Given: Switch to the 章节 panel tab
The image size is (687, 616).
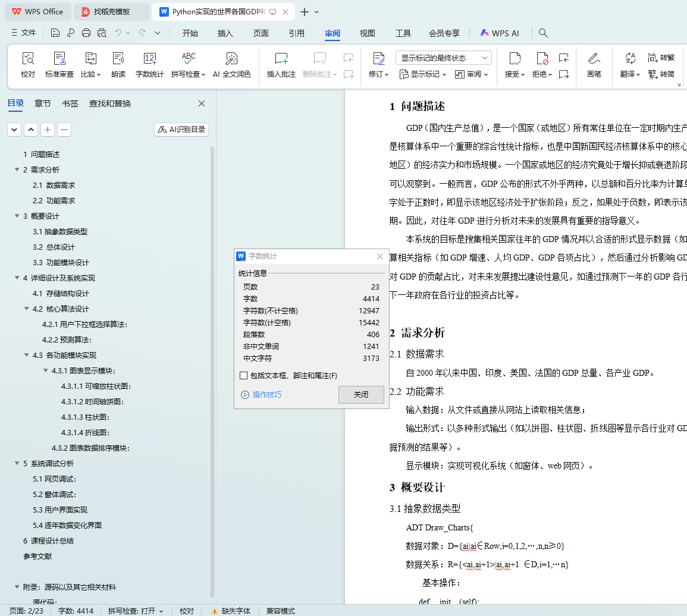Looking at the screenshot, I should coord(42,104).
